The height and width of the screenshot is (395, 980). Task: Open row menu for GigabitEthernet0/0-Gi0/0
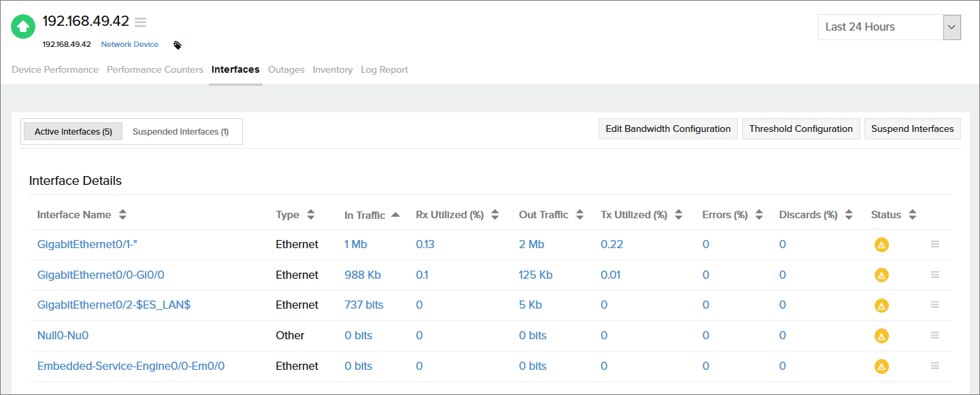pos(935,275)
